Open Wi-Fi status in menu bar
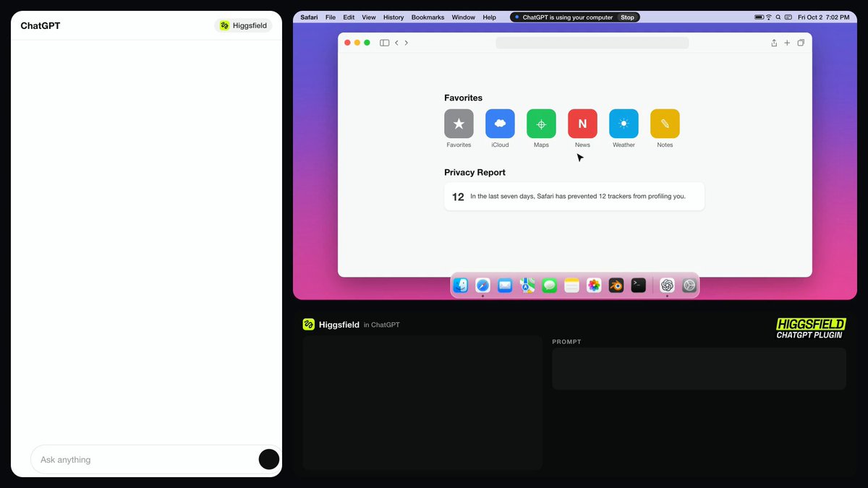 click(x=768, y=17)
